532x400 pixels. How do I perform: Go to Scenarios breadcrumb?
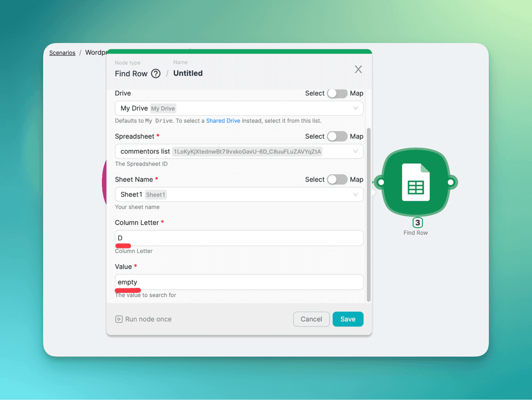click(62, 53)
